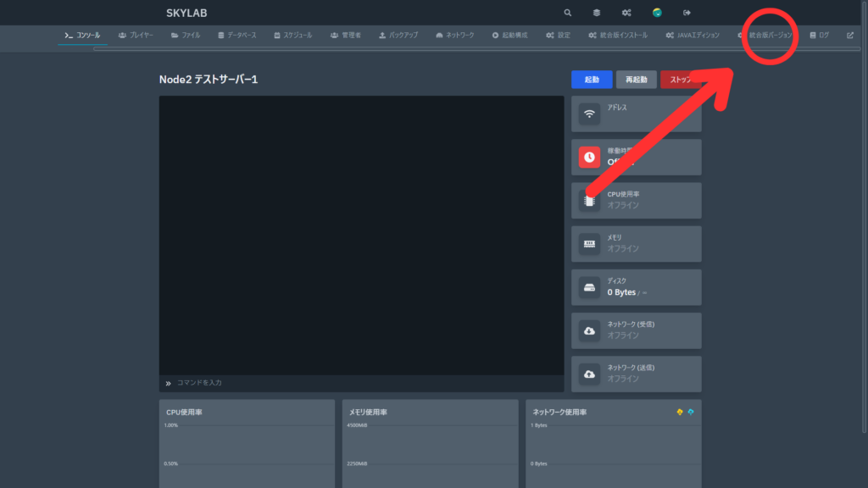
Task: Click the SKYLAB logo link
Action: click(x=186, y=13)
